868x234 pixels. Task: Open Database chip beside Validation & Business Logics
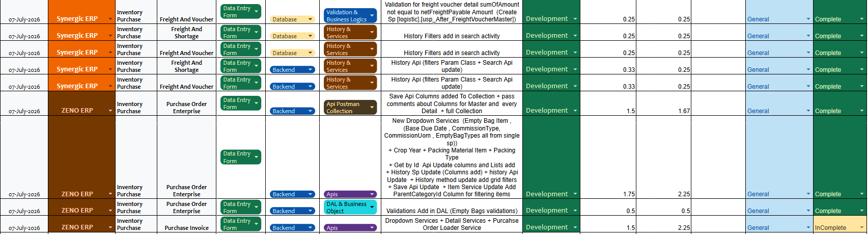pos(292,19)
